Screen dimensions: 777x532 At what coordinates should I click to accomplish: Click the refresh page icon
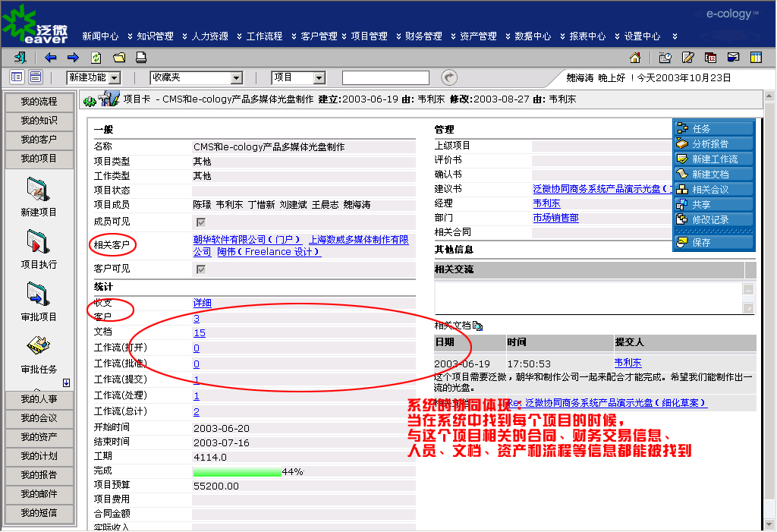point(96,58)
